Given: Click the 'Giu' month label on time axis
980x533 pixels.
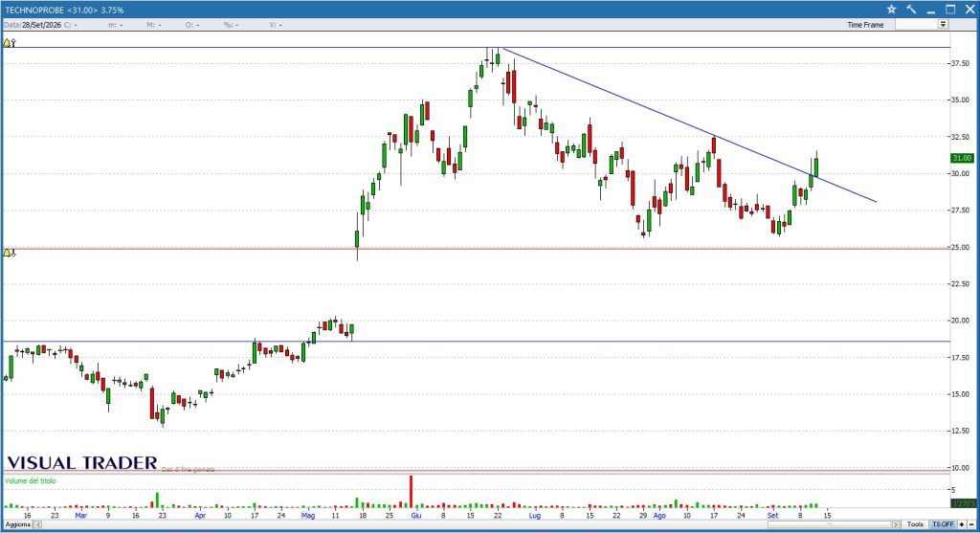Looking at the screenshot, I should (x=416, y=516).
